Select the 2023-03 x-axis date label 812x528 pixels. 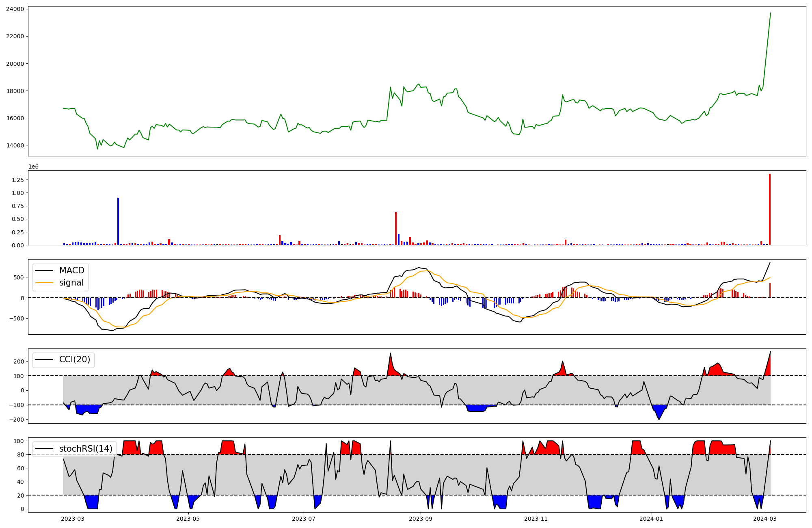point(73,519)
